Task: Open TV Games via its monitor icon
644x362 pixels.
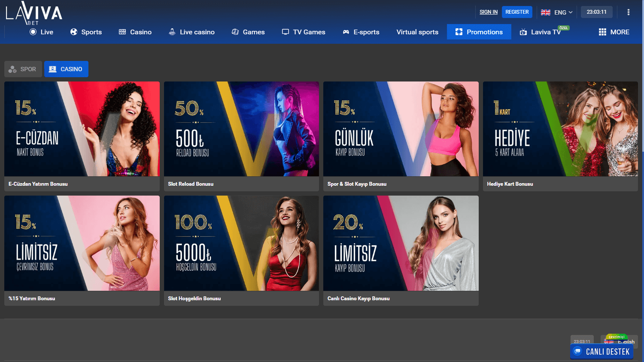Action: click(x=285, y=32)
